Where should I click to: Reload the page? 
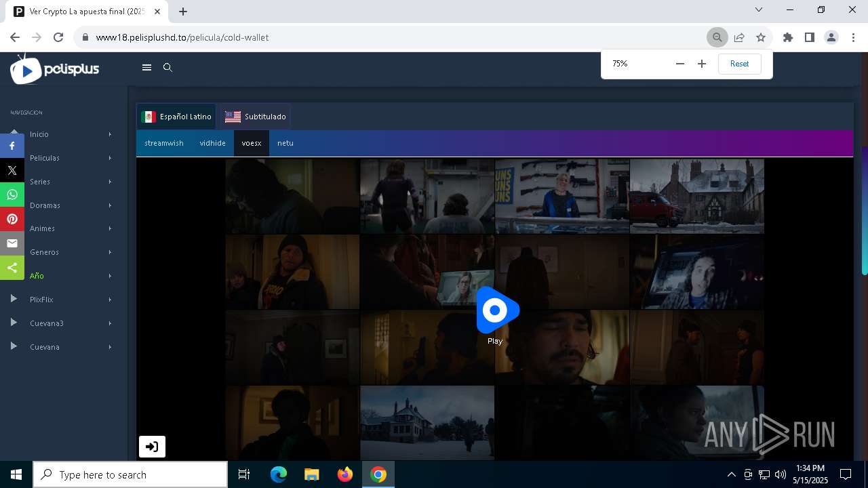[x=58, y=37]
